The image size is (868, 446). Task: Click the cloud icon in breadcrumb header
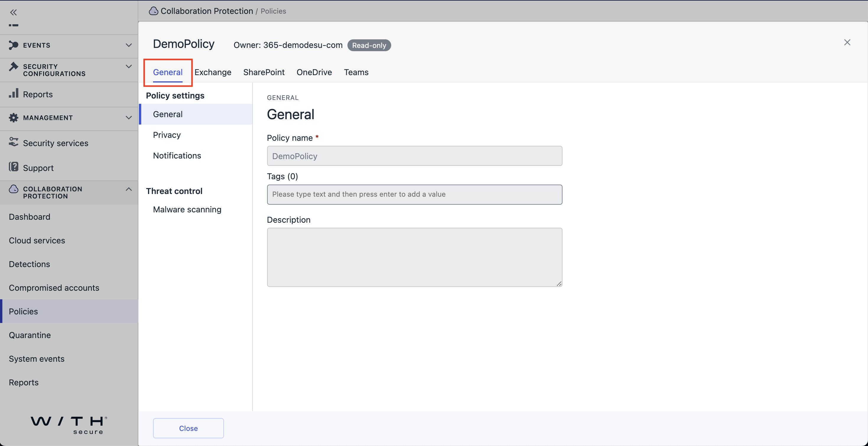pos(154,11)
